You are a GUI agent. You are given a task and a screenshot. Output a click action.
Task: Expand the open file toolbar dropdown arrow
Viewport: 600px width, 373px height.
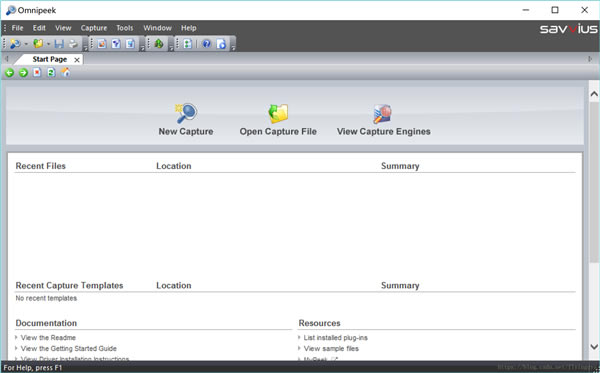coord(49,44)
